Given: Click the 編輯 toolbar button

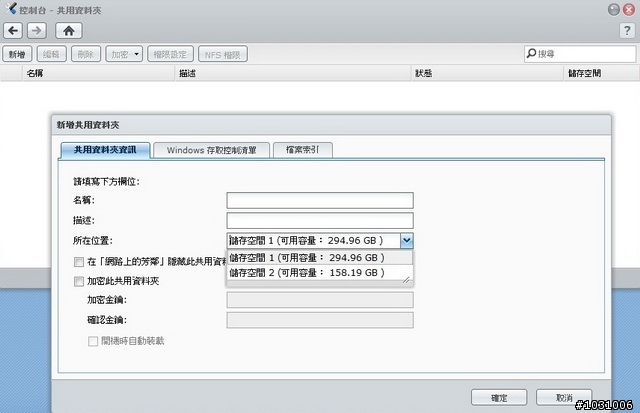Looking at the screenshot, I should pyautogui.click(x=51, y=54).
